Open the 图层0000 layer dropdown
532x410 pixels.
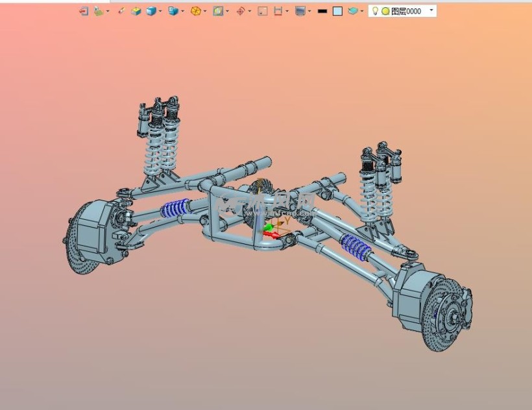(x=432, y=11)
